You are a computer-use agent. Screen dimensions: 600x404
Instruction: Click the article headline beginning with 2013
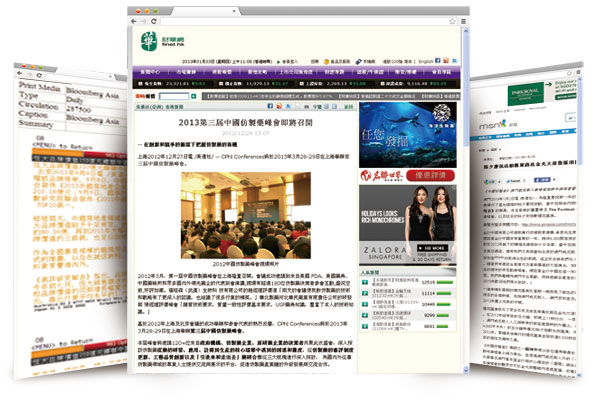[246, 122]
